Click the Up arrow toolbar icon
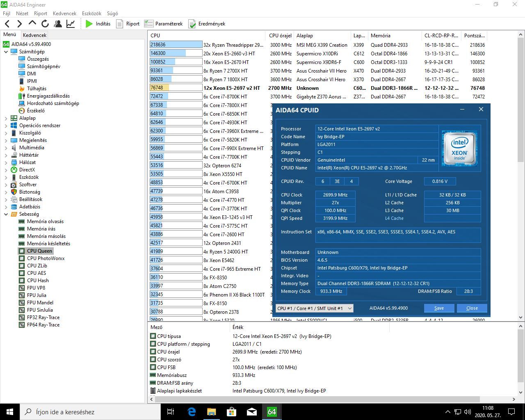Image resolution: width=525 pixels, height=420 pixels. tap(32, 24)
